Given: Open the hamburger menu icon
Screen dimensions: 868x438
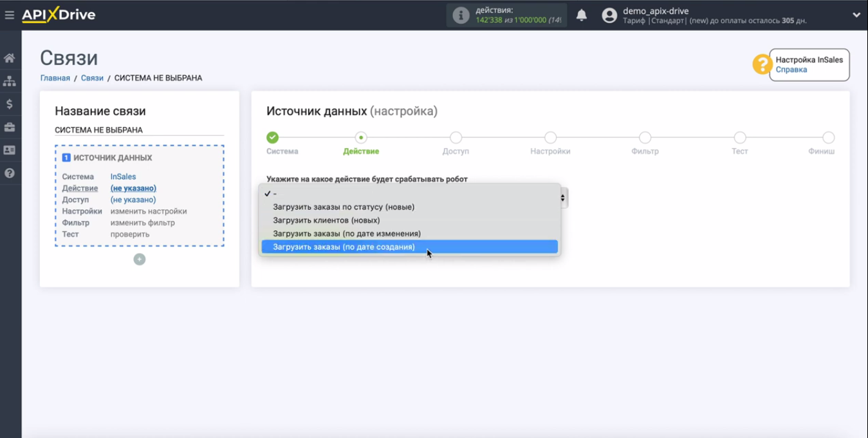Looking at the screenshot, I should [9, 15].
